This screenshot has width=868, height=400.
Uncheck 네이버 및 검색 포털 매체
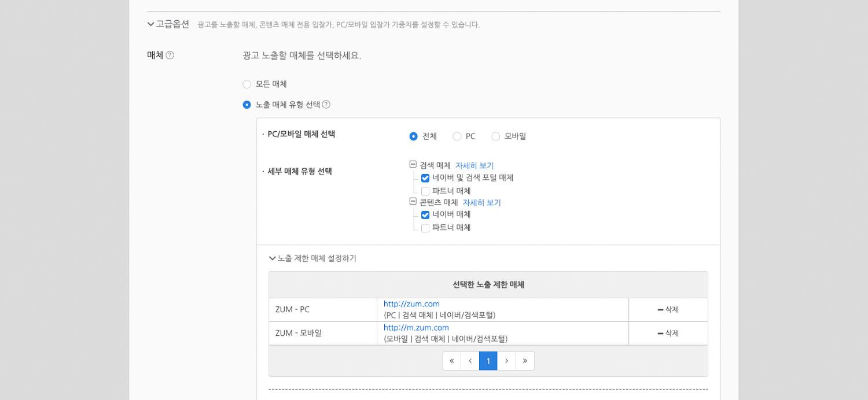click(425, 178)
